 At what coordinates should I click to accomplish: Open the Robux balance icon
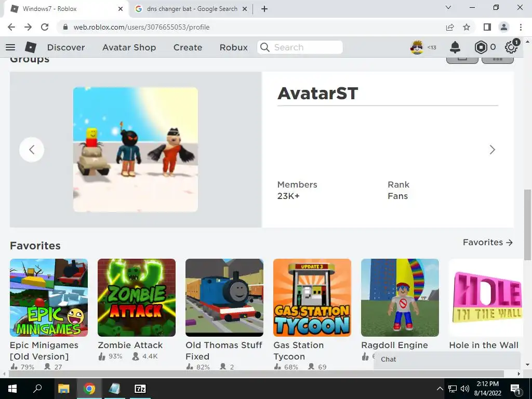pos(481,47)
